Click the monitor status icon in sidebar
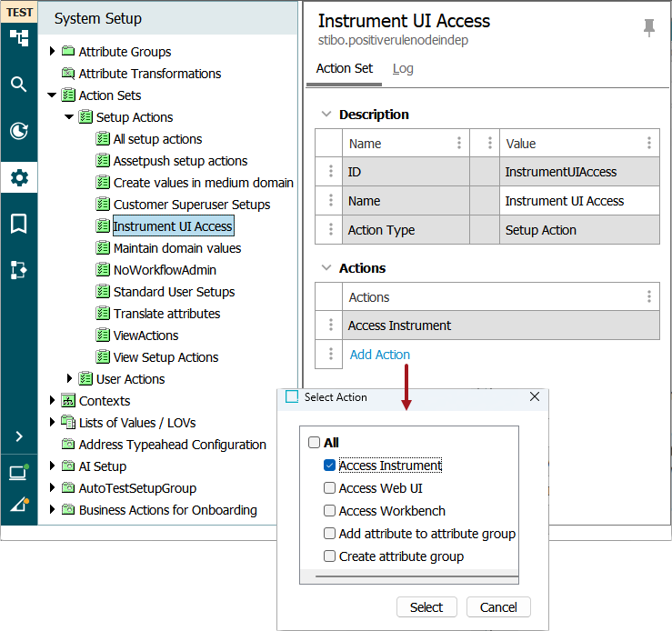 (x=18, y=473)
